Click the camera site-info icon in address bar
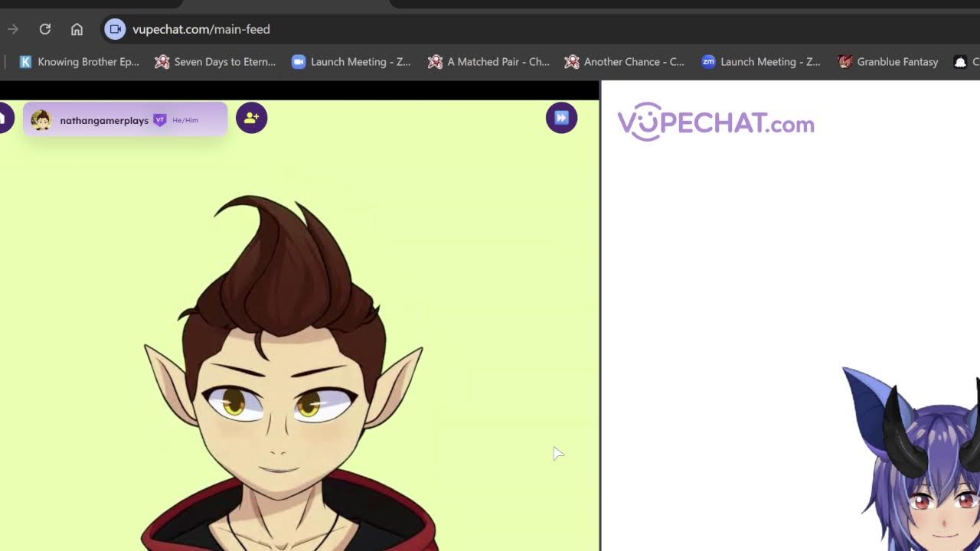The width and height of the screenshot is (980, 551). [115, 29]
